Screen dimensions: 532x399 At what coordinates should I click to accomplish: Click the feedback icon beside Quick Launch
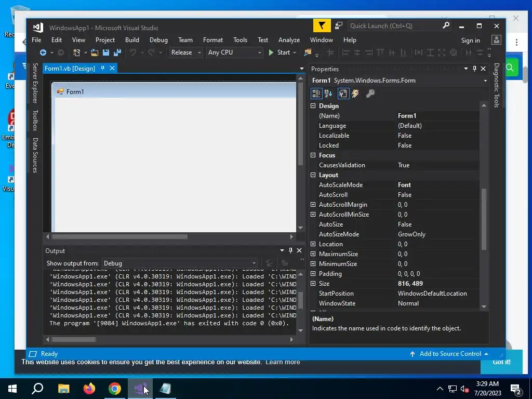pos(339,26)
